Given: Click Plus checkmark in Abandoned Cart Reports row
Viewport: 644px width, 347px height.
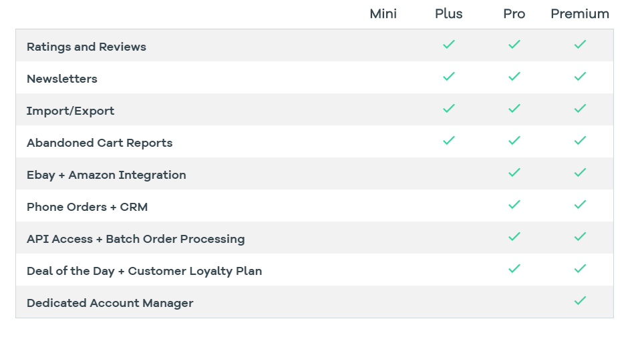Looking at the screenshot, I should [449, 140].
